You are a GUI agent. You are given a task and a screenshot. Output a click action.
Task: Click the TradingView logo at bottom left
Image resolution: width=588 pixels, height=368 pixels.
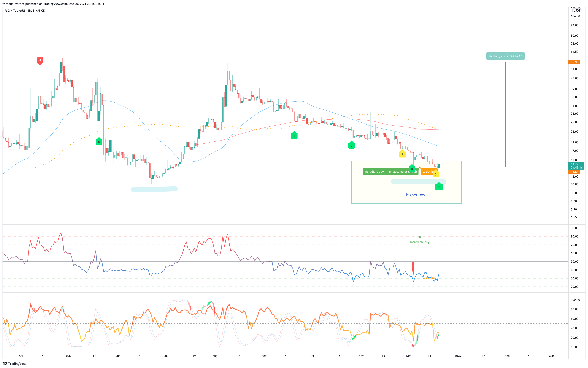[x=15, y=364]
